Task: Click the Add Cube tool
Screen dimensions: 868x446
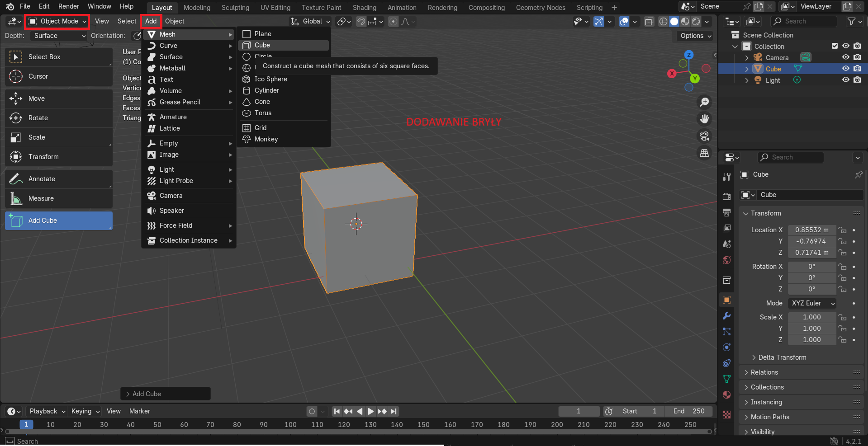Action: pos(59,221)
